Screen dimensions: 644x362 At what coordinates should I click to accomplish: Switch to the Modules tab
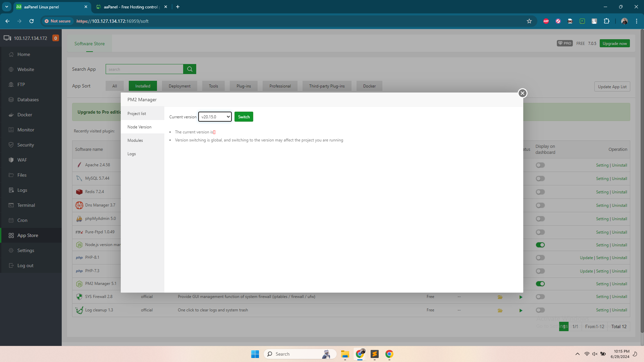click(x=135, y=140)
